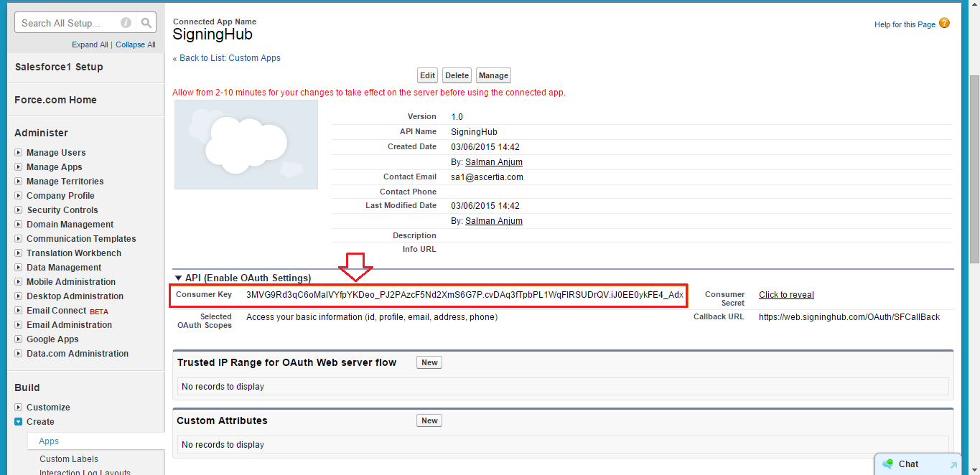Expand Desktop Administration node

[x=19, y=296]
